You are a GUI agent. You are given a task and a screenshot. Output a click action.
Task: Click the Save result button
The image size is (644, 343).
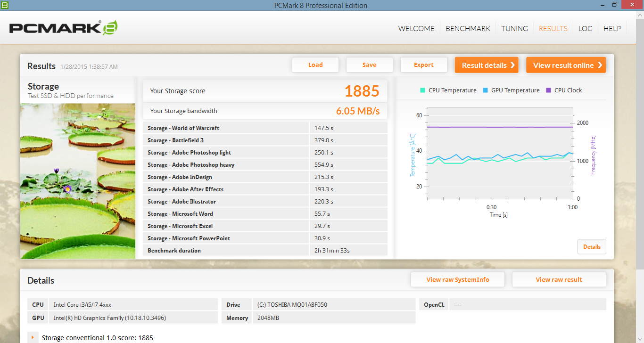(x=370, y=65)
